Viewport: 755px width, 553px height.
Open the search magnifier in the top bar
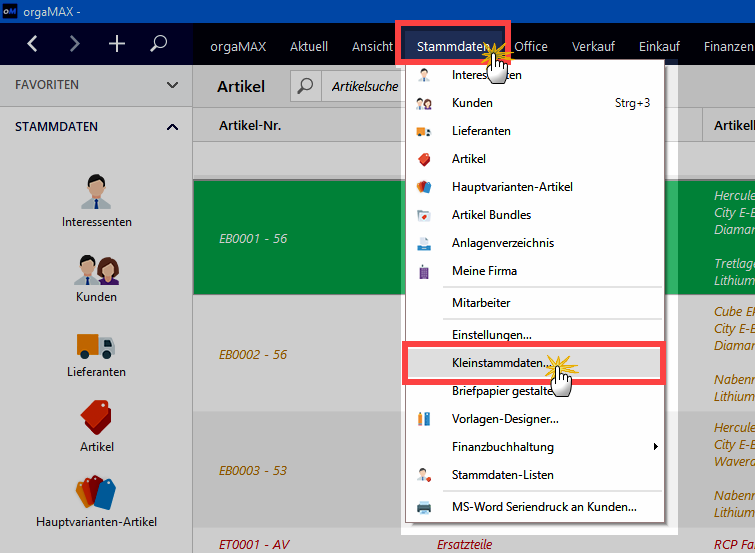coord(158,43)
